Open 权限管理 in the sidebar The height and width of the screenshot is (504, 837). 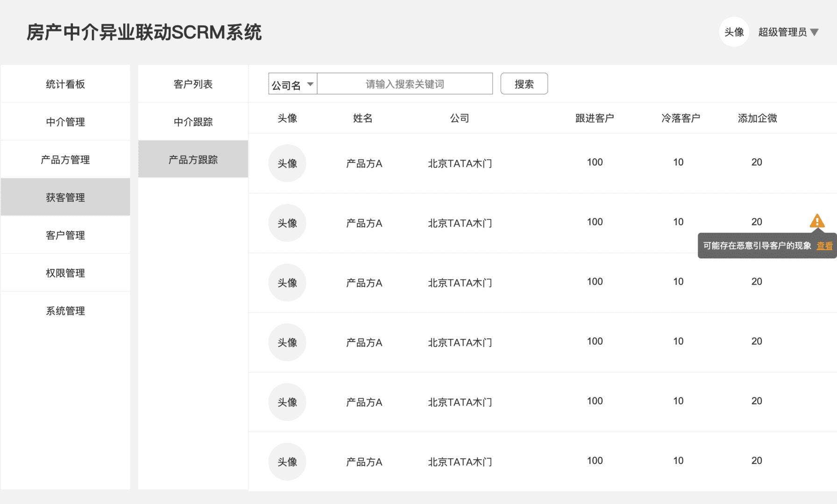65,273
